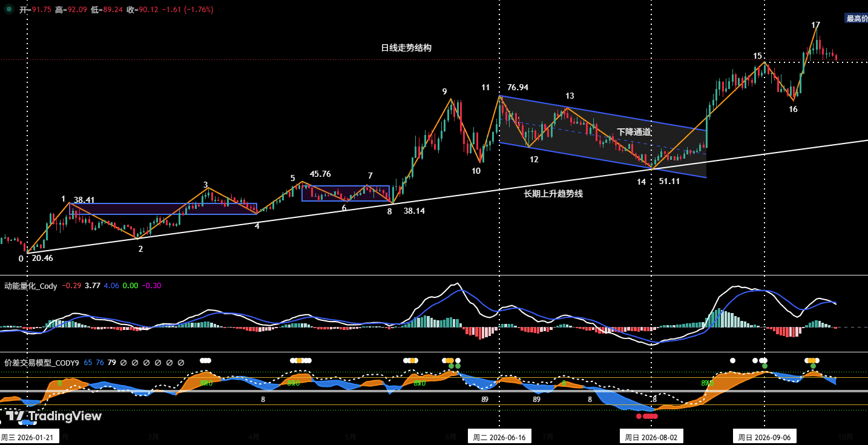Click the 4月 month label on time axis
The width and height of the screenshot is (868, 445).
(254, 437)
